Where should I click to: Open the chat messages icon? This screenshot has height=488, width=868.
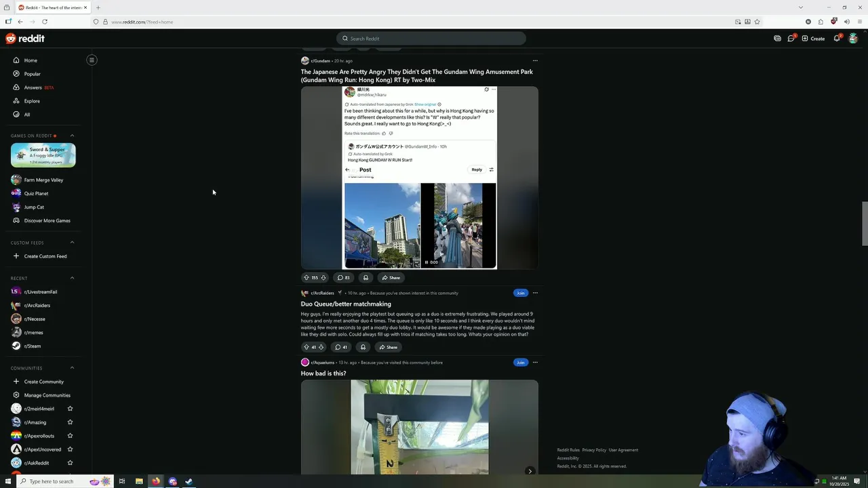pos(791,39)
